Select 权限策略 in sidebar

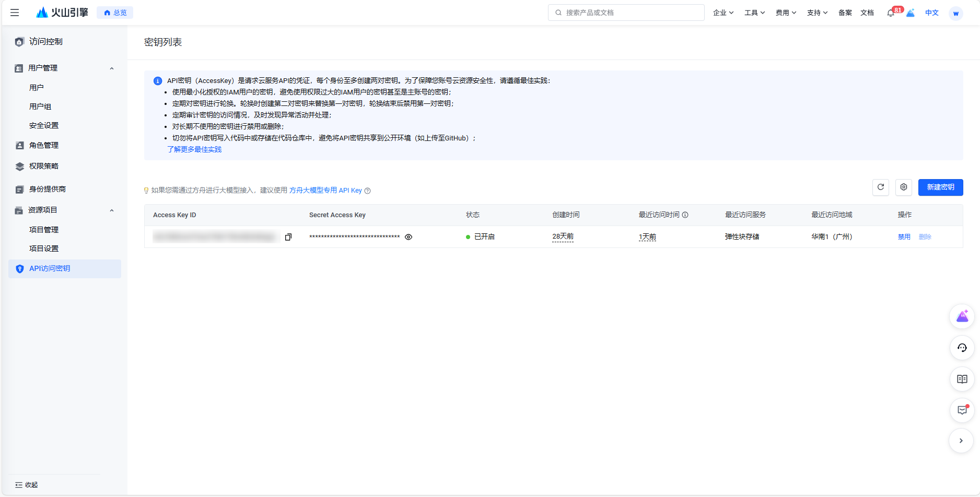pyautogui.click(x=44, y=166)
